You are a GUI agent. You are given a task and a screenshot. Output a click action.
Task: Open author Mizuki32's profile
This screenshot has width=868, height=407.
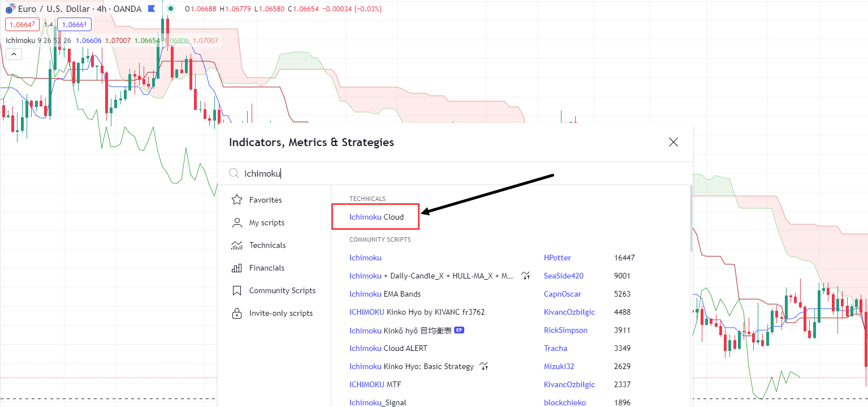pos(559,366)
